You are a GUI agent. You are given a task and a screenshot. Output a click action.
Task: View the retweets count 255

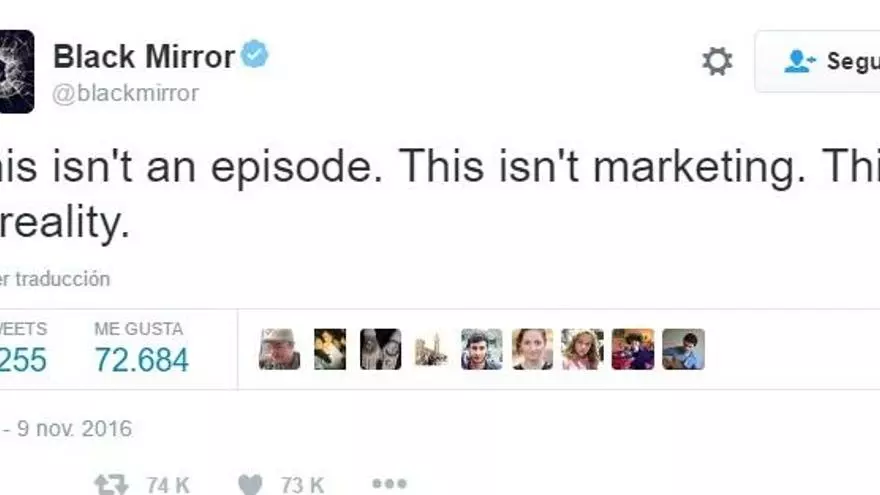coord(23,360)
